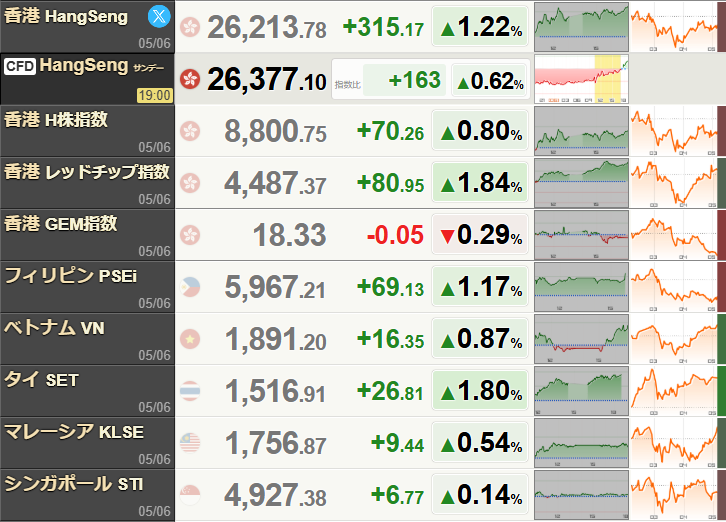Viewport: 726px width, 522px height.
Task: Click the CFD badge on HangSeng row
Action: 20,66
